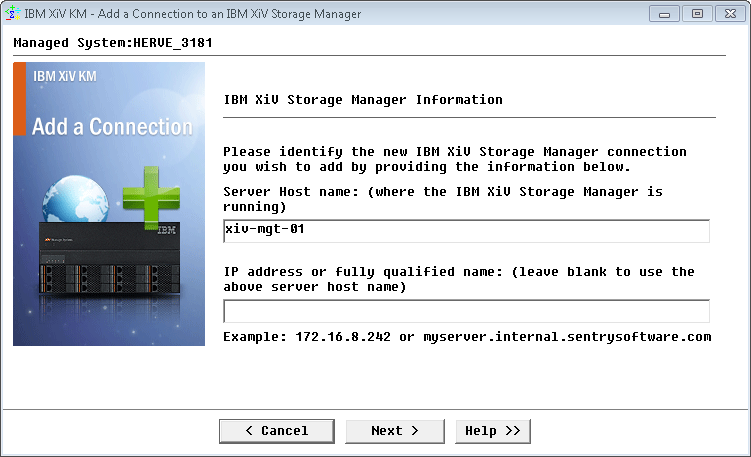The image size is (751, 457).
Task: Click the "IBM XiV KM" banner label
Action: (65, 76)
